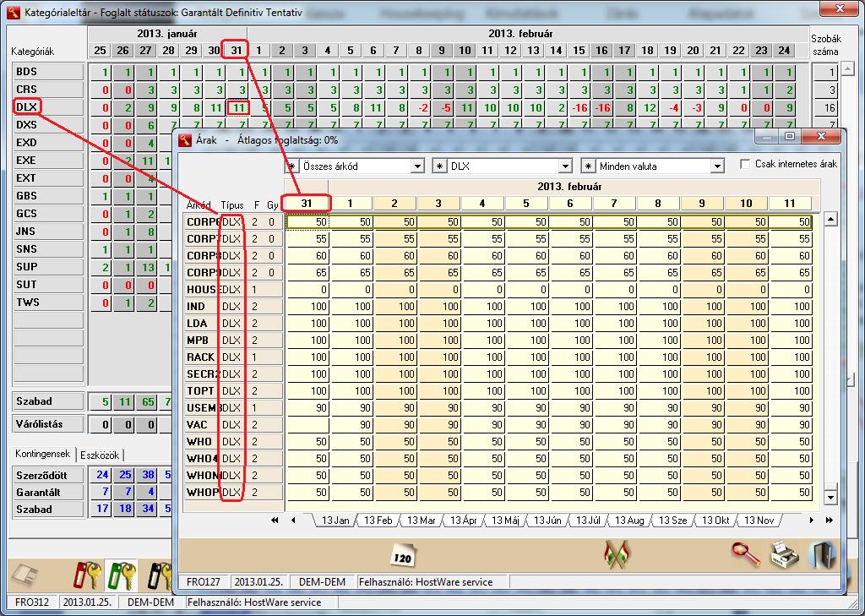Click the asterisk button beside Minden valuta

click(x=588, y=166)
